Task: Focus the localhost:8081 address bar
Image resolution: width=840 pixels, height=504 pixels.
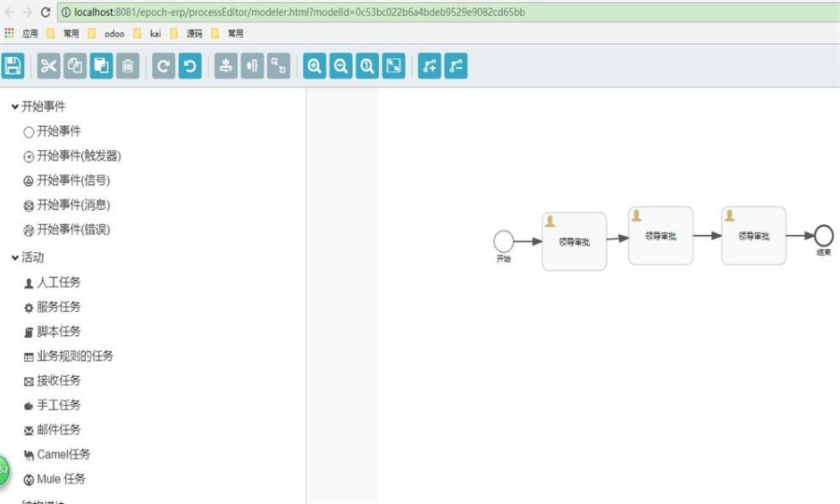Action: click(x=449, y=12)
